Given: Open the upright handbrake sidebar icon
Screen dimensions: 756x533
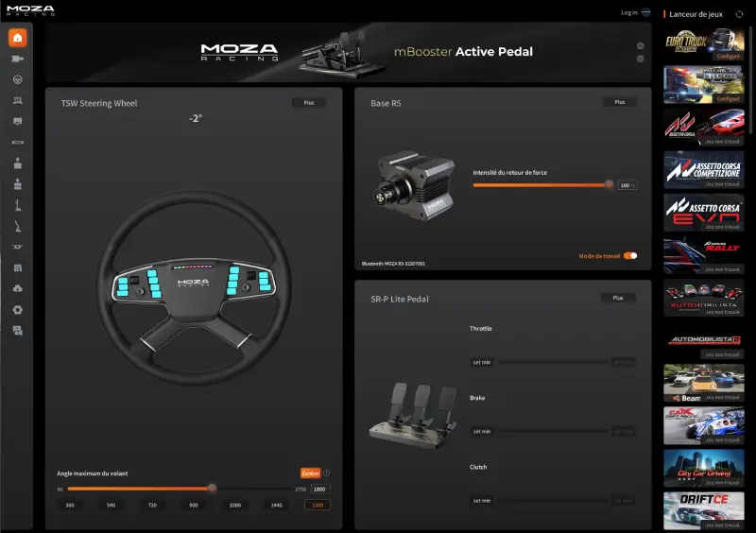Looking at the screenshot, I should (17, 205).
